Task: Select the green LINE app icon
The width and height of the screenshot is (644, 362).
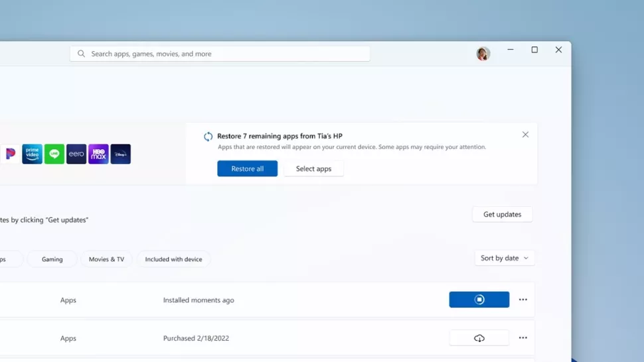Action: [x=54, y=154]
